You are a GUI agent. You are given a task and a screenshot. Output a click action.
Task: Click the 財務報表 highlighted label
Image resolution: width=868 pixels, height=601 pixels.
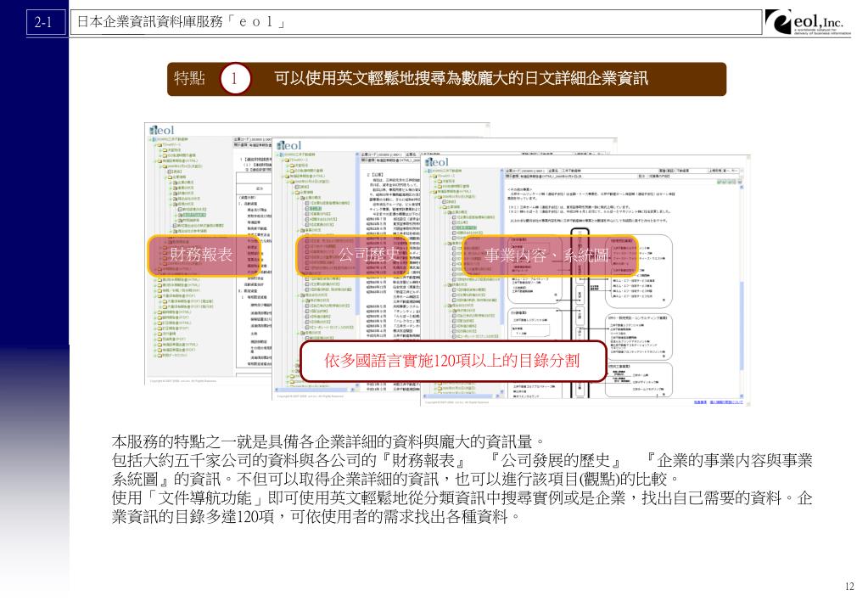coord(200,255)
